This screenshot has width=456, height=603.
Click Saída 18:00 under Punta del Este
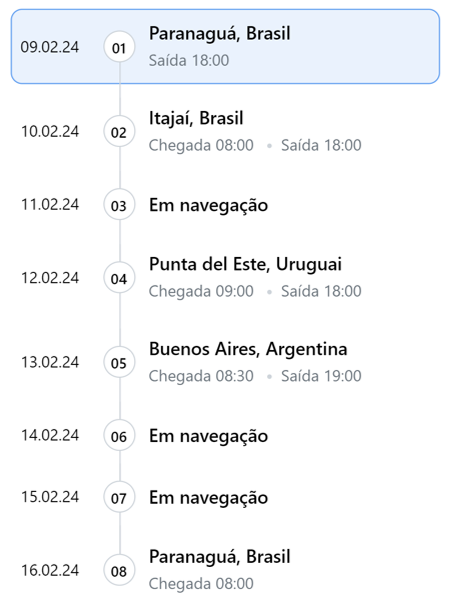pyautogui.click(x=321, y=291)
